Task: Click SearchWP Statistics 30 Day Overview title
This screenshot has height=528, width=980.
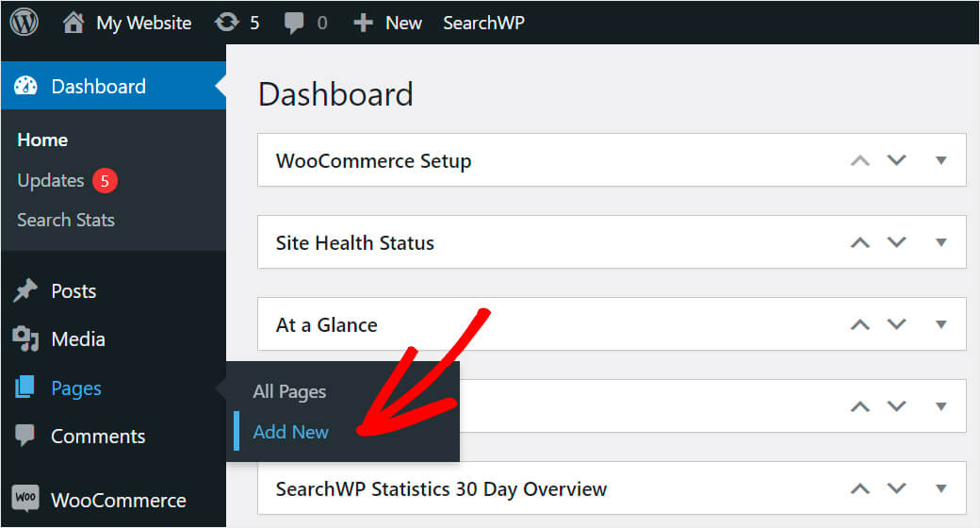Action: (441, 489)
